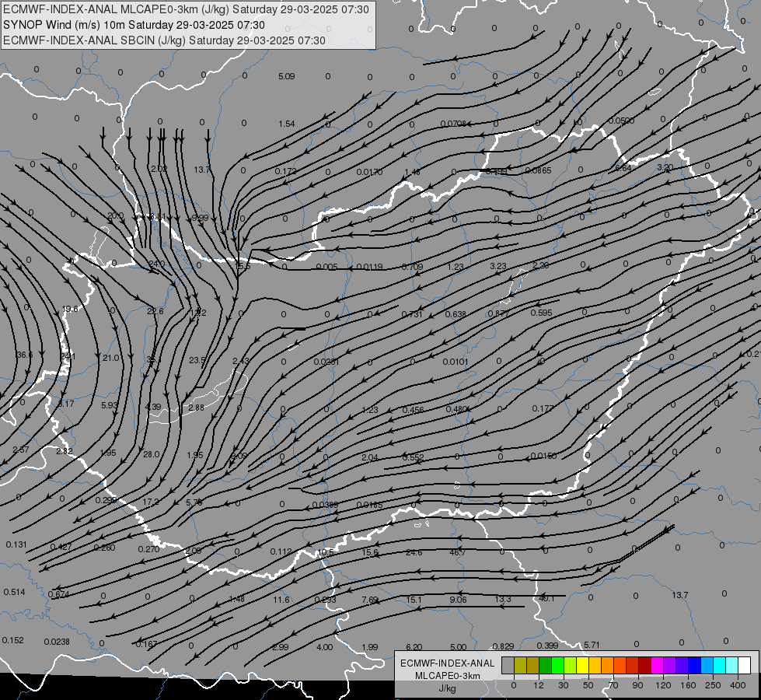Click the map value 5.71
The height and width of the screenshot is (700, 761).
(x=592, y=645)
